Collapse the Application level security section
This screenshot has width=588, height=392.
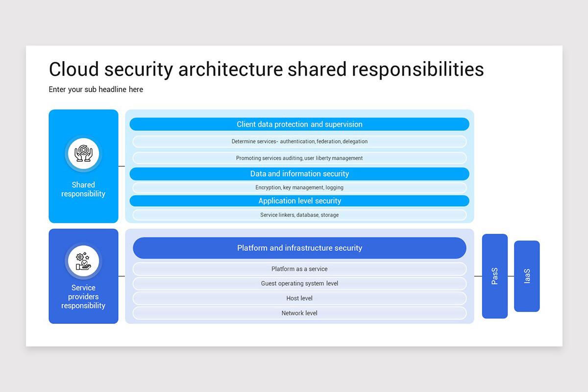click(299, 200)
